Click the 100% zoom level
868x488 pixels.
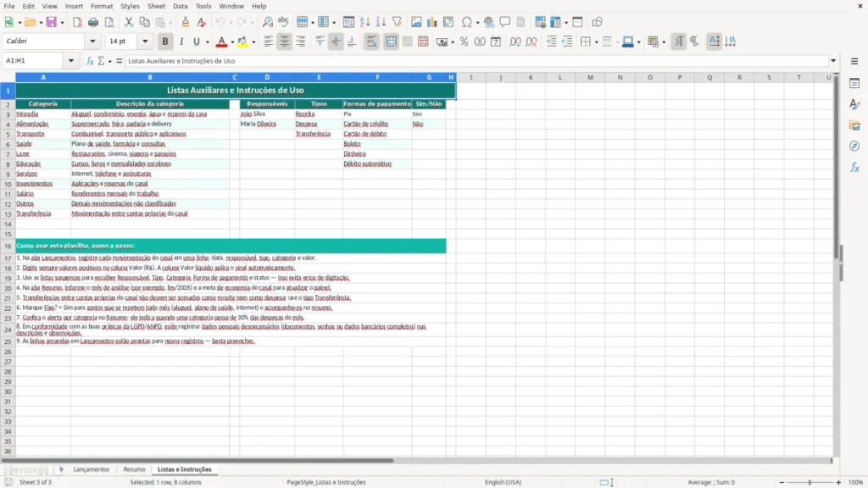point(855,482)
